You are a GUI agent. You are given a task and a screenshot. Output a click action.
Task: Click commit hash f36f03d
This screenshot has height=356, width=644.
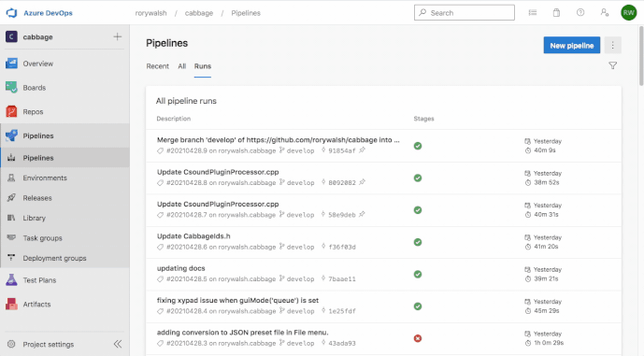342,248
